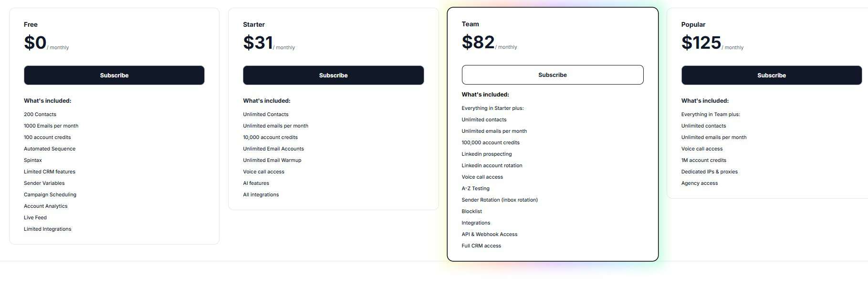Viewport: 868px width, 290px height.
Task: Click the $0 price on Free plan
Action: click(x=35, y=42)
